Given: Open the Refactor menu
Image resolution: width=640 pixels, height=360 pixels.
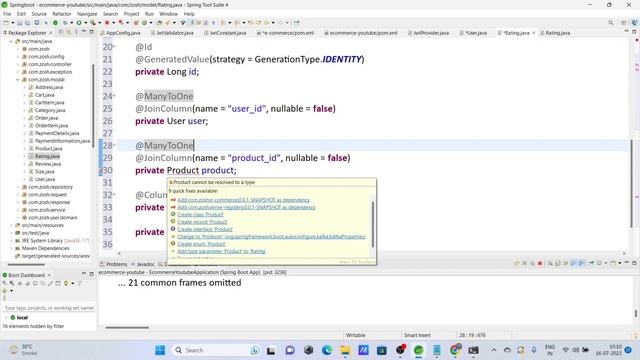Looking at the screenshot, I should pyautogui.click(x=62, y=14).
